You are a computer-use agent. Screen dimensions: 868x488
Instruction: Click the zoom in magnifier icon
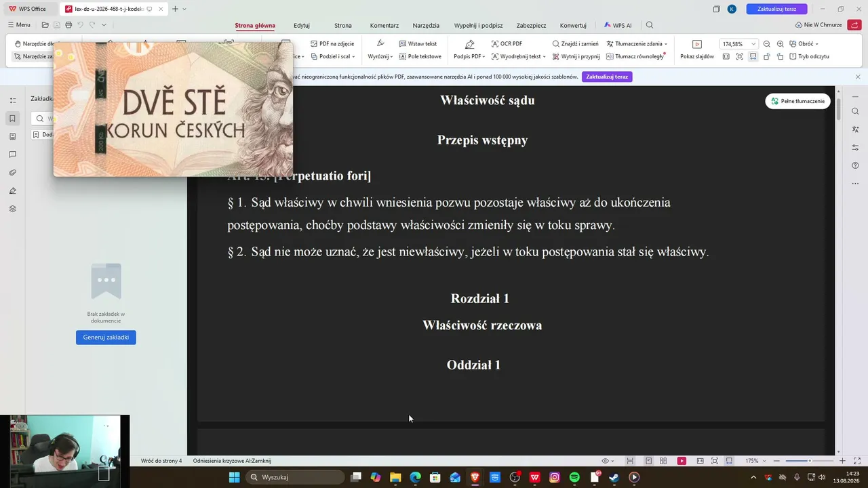tap(781, 44)
